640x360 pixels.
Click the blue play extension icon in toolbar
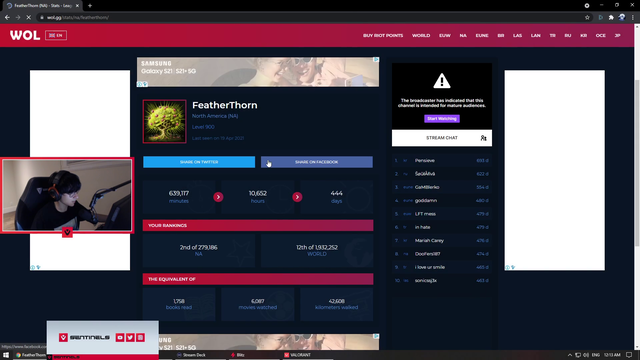point(600,18)
